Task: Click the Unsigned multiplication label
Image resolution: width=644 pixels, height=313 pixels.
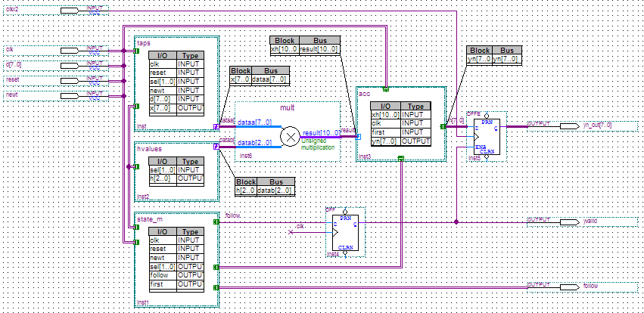Action: (319, 144)
